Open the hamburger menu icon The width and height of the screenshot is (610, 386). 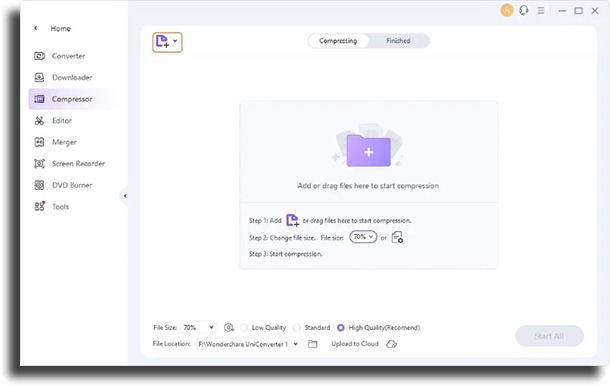click(x=541, y=11)
